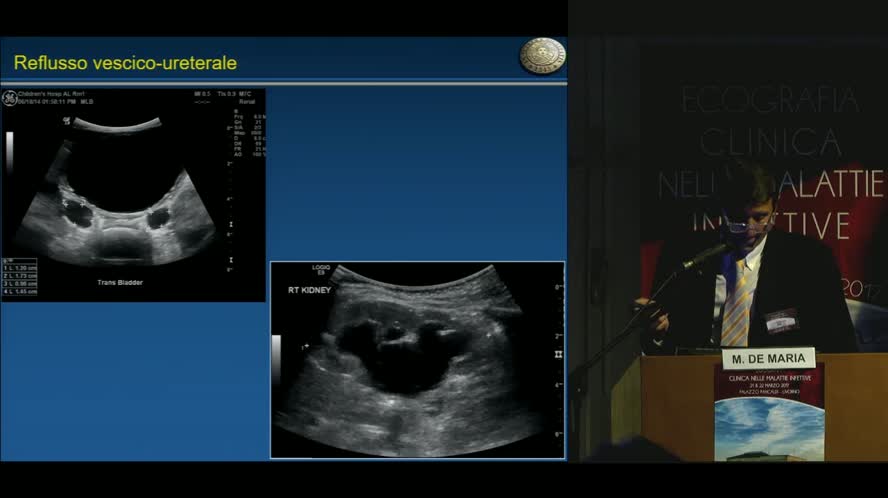
Task: Click the microphone on the podium
Action: pos(705,256)
